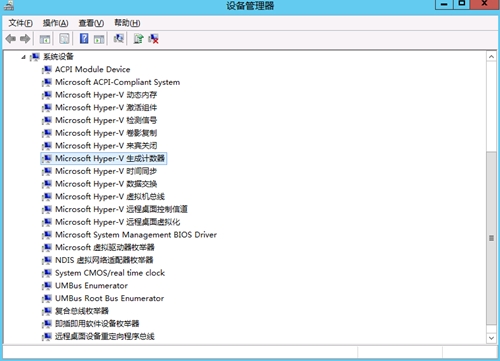This screenshot has width=500, height=361.
Task: Go back using the toolbar arrow
Action: click(11, 39)
